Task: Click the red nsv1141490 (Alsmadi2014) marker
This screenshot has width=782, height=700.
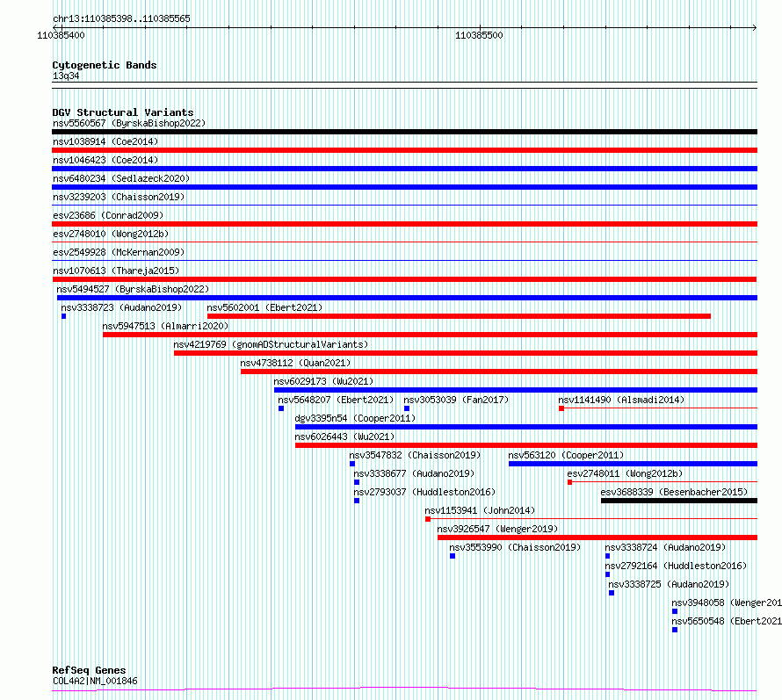Action: click(x=561, y=408)
